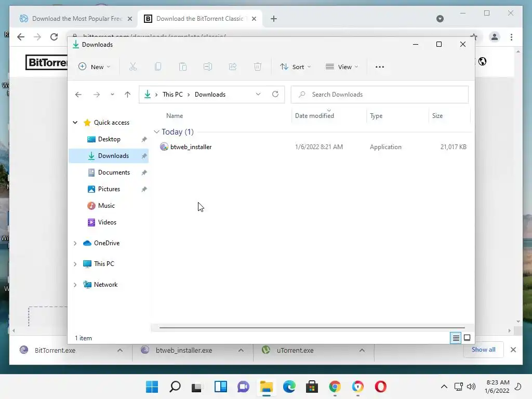The image size is (532, 399).
Task: Open options for btweb_installer.exe download
Action: [x=241, y=350]
